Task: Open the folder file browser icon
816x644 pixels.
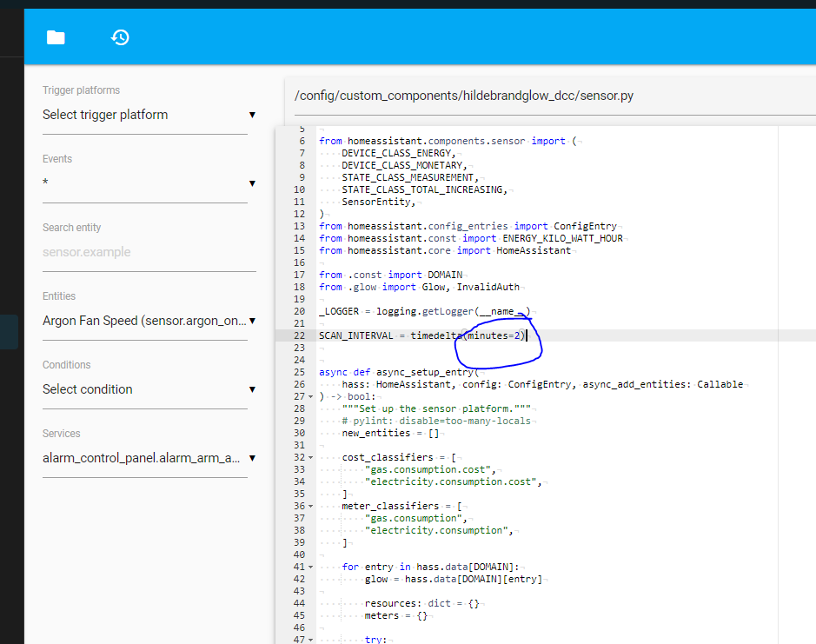Action: pyautogui.click(x=56, y=37)
